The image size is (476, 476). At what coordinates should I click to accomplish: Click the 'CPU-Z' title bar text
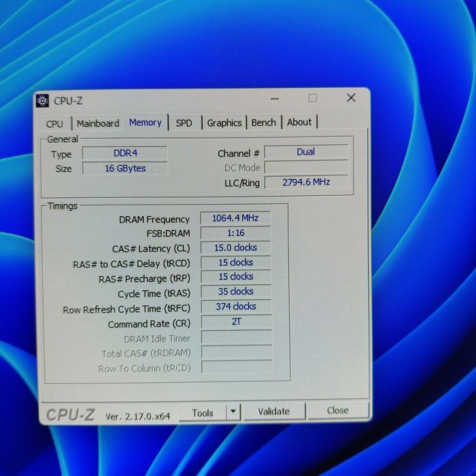pyautogui.click(x=68, y=101)
